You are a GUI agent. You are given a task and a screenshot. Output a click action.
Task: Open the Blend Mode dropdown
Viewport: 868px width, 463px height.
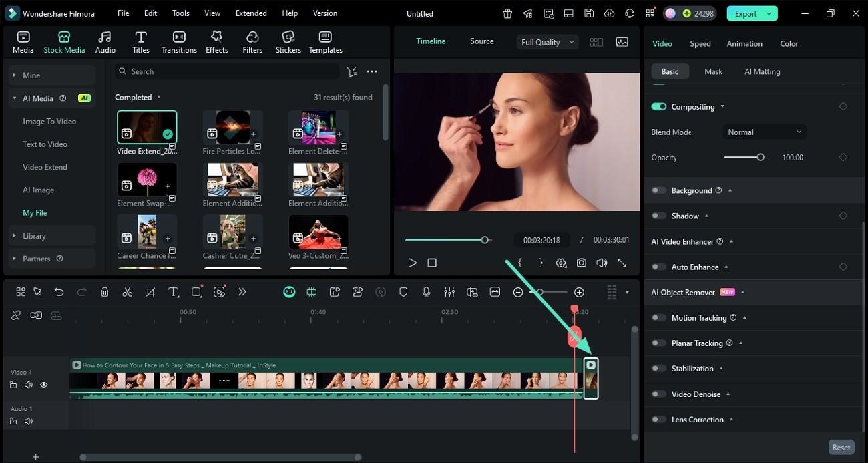(x=763, y=132)
